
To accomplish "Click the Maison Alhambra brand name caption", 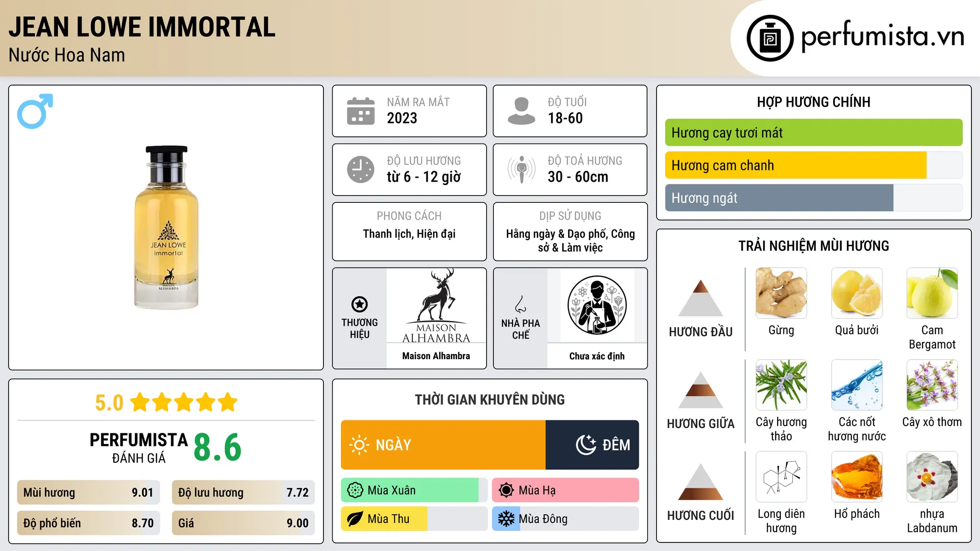I will pyautogui.click(x=436, y=356).
